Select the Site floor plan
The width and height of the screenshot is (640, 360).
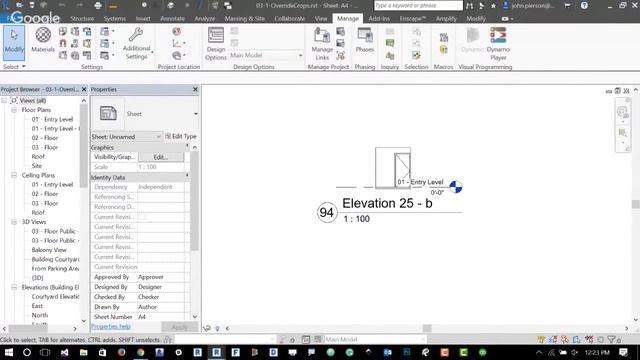pyautogui.click(x=37, y=166)
